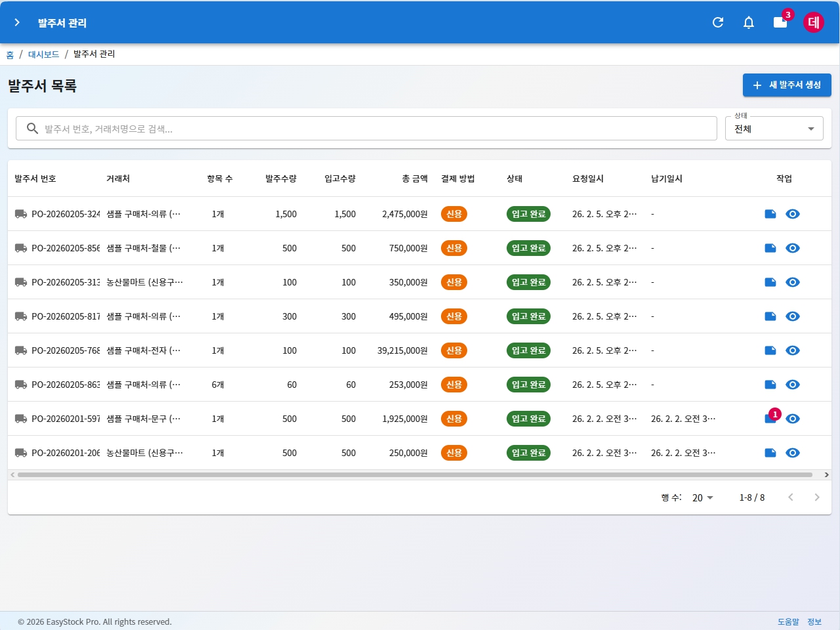Click the horizontal table scrollbar
Viewport: 840px width, 630px height.
coord(415,474)
